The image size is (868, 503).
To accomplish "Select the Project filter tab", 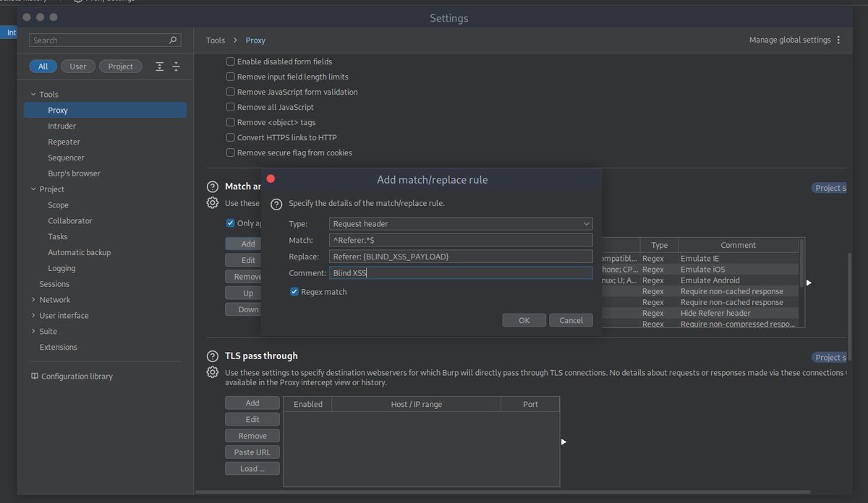I will tap(121, 66).
